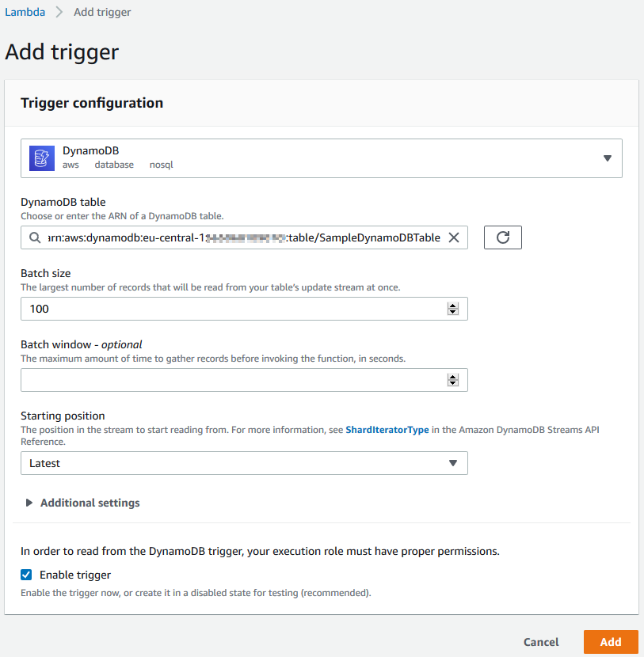Click the Batch size input field
This screenshot has height=657, width=644.
pyautogui.click(x=244, y=309)
